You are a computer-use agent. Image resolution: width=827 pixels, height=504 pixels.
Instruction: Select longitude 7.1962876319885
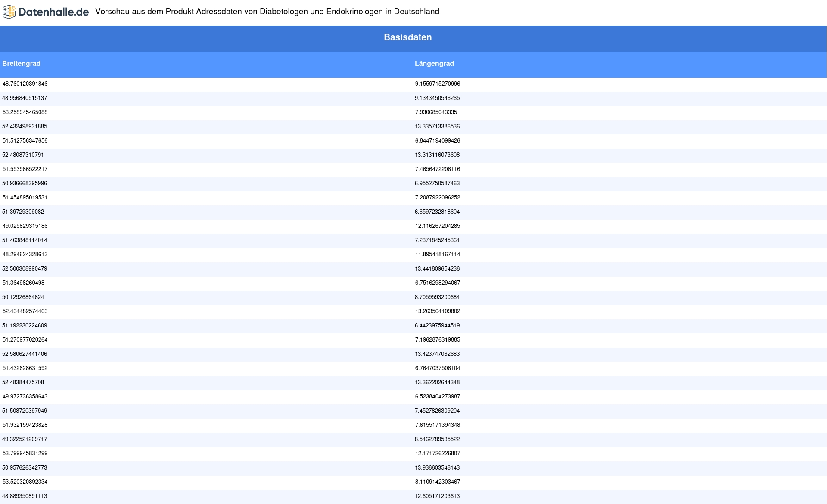click(437, 340)
